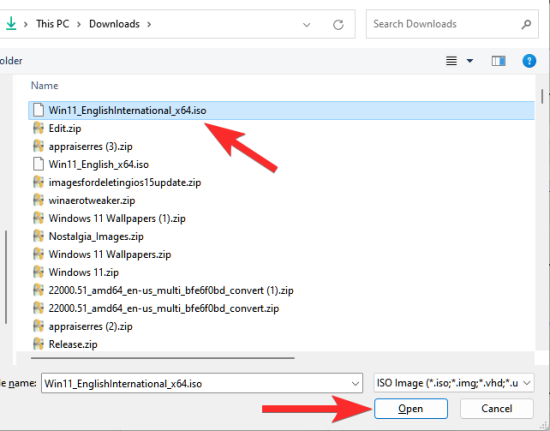Toggle the preview pane icon
550x431 pixels.
pyautogui.click(x=498, y=61)
